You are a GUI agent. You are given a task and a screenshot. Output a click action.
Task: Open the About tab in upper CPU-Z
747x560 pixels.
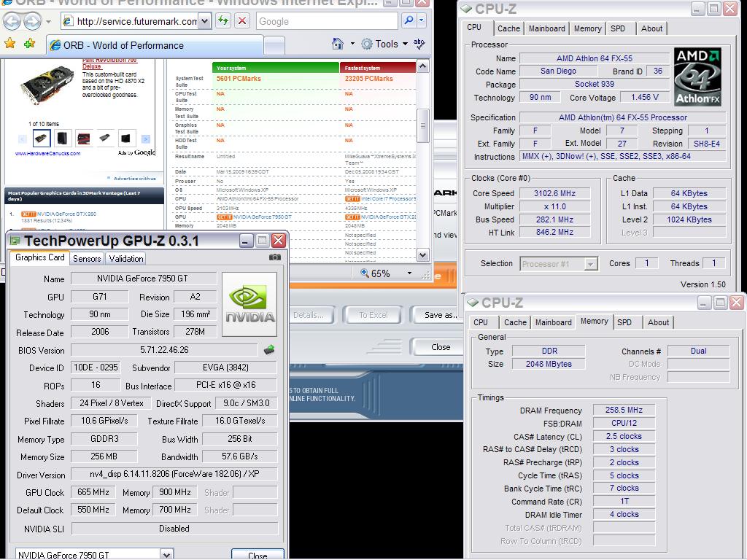651,28
